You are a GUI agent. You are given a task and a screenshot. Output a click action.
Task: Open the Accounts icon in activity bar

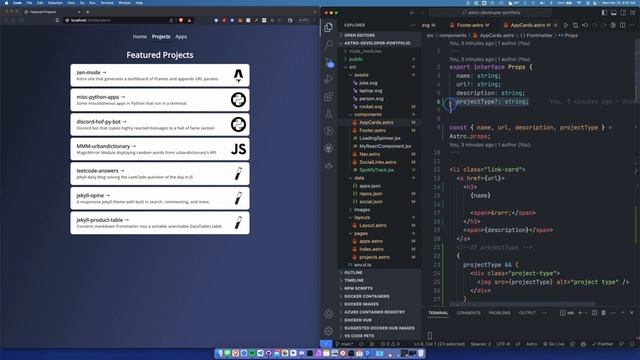pyautogui.click(x=329, y=314)
